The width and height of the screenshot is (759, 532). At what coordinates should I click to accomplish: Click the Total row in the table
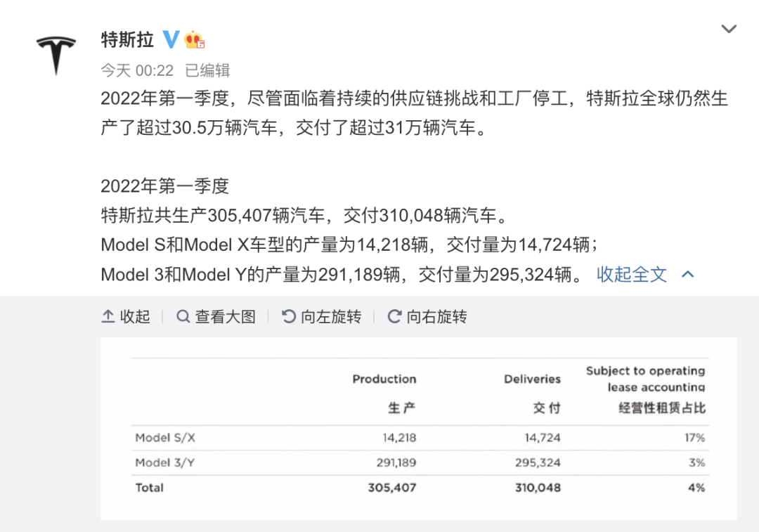[419, 487]
